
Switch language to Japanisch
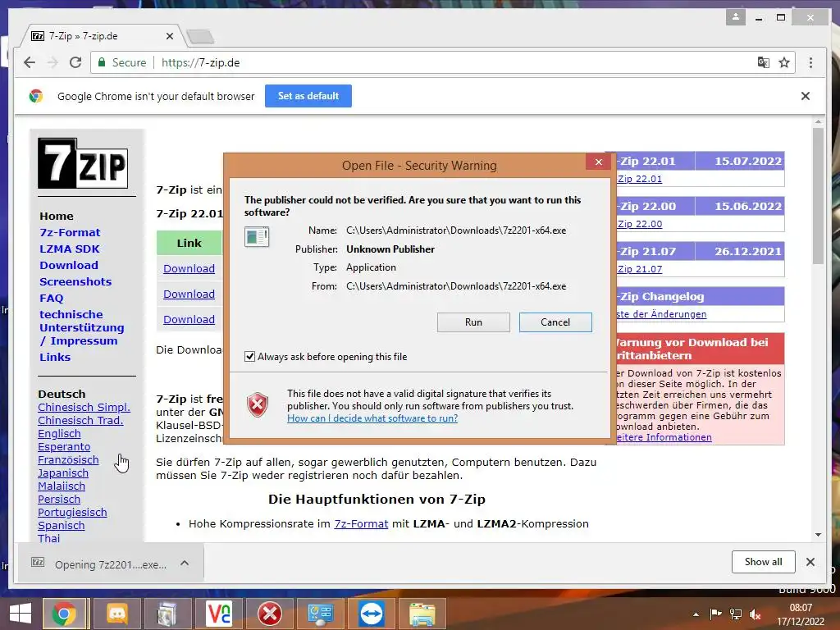(62, 473)
